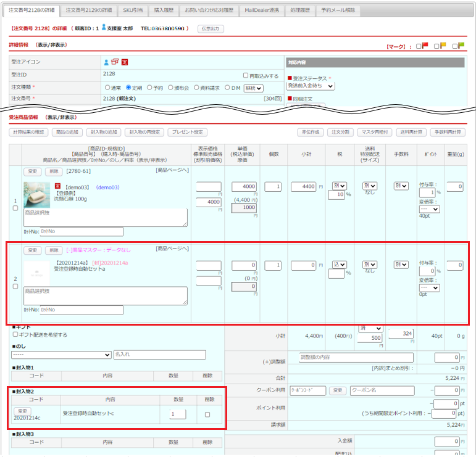This screenshot has width=476, height=457.
Task: Click the クーポンコード input field
Action: coord(307,390)
